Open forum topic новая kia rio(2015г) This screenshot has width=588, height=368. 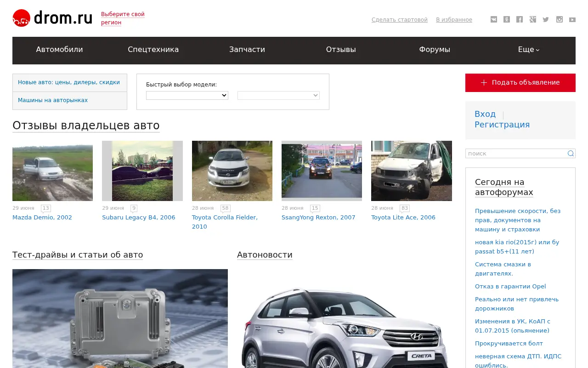(517, 247)
